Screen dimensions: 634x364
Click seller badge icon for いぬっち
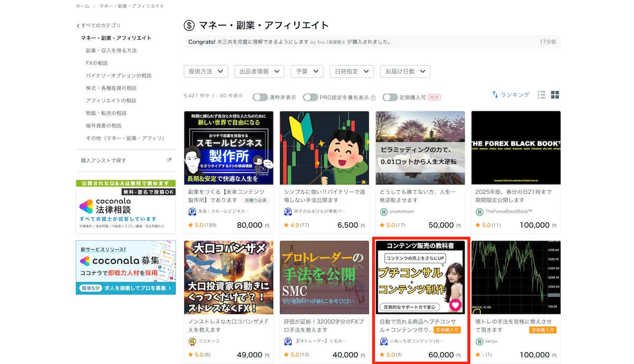[384, 341]
